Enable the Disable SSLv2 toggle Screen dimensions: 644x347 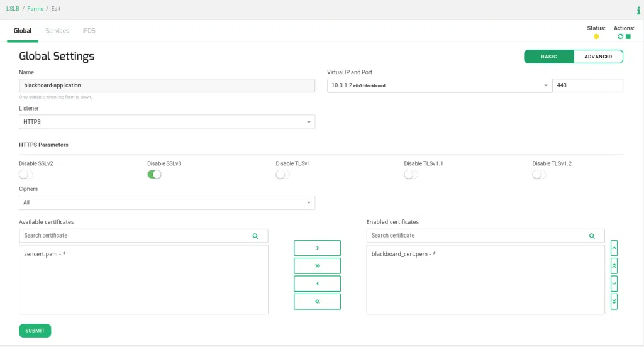point(26,174)
